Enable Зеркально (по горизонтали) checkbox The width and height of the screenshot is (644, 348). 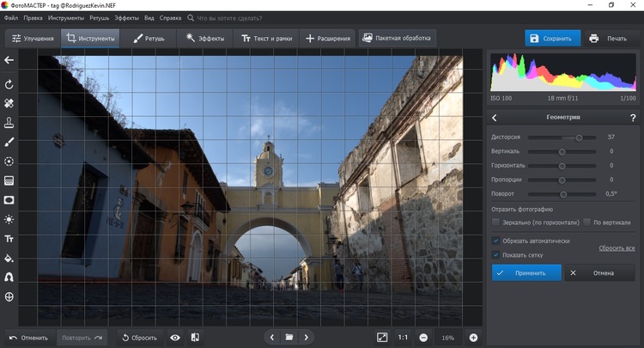496,222
